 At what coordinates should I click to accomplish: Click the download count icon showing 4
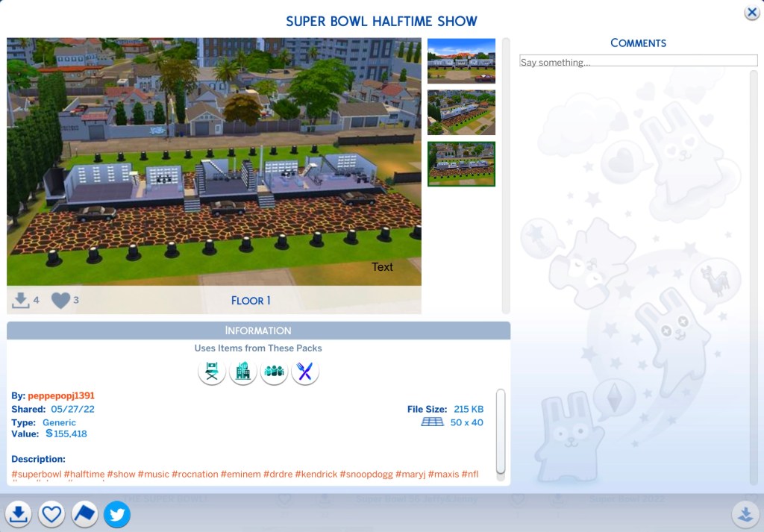tap(20, 301)
